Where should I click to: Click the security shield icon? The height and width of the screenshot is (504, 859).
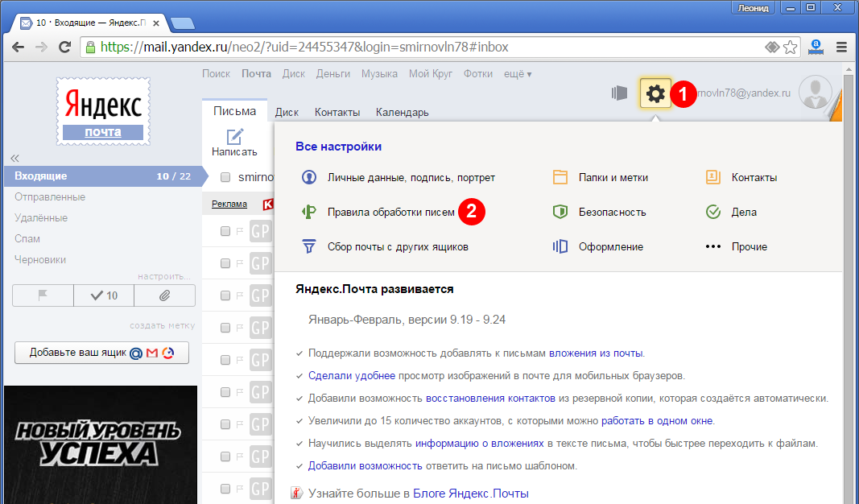pos(560,212)
